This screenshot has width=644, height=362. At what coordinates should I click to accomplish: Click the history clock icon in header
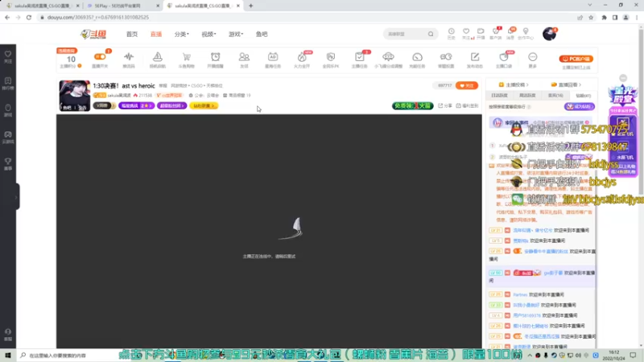tap(452, 31)
